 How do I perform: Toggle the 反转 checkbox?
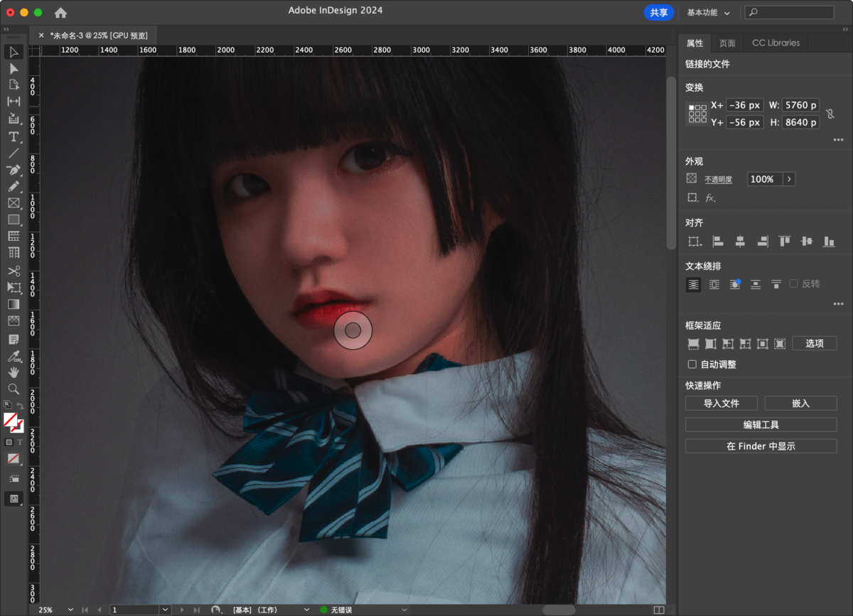(x=793, y=283)
